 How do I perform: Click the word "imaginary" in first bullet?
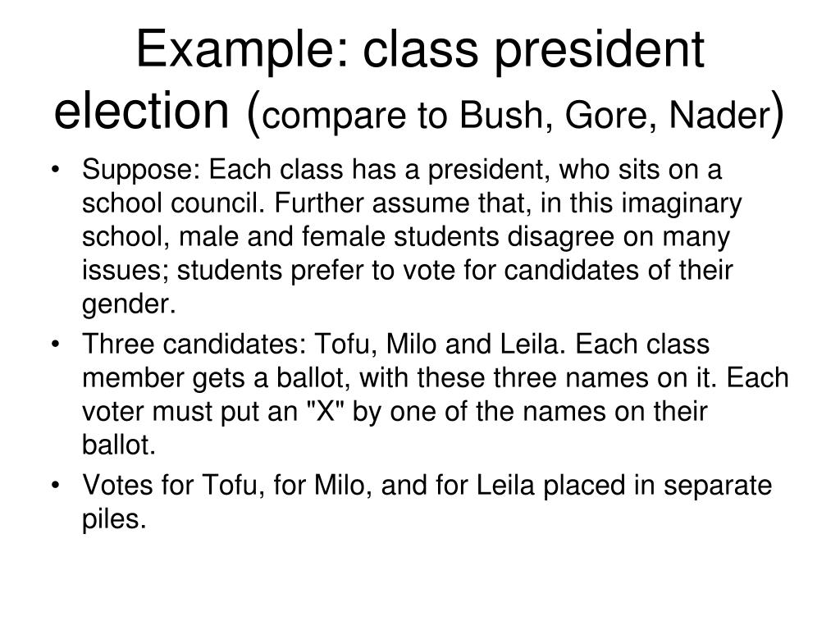(x=681, y=205)
